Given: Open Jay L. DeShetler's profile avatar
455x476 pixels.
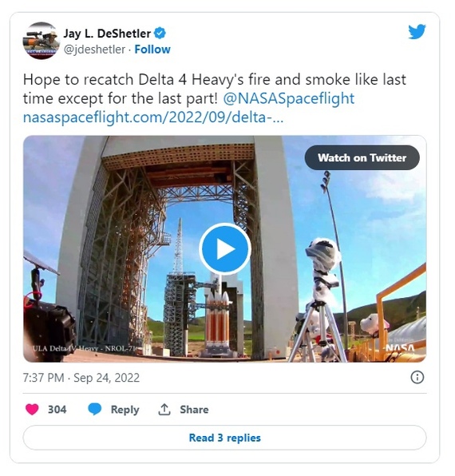Looking at the screenshot, I should click(42, 41).
